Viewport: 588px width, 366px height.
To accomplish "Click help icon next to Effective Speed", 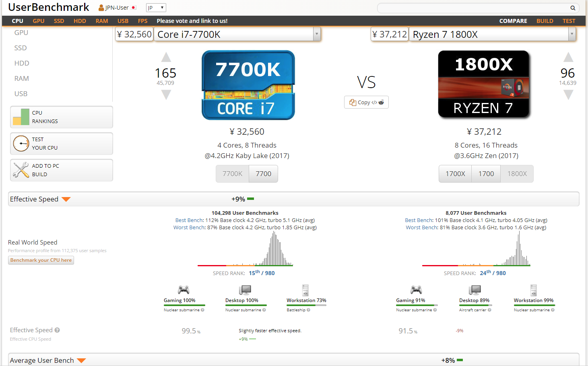I will pos(57,330).
